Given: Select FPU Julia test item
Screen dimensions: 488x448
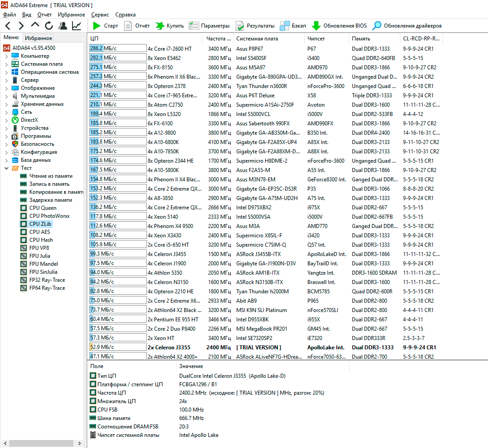Looking at the screenshot, I should 40,256.
